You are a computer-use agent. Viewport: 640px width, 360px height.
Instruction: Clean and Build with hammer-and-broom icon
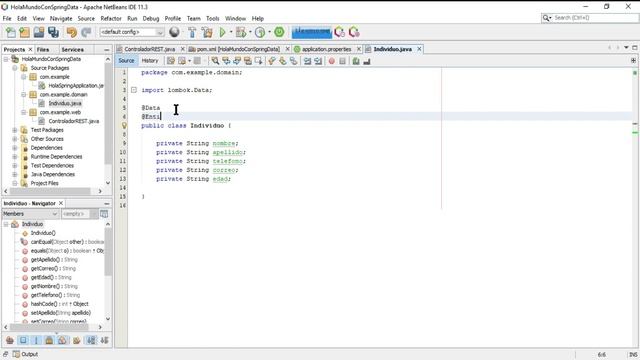pyautogui.click(x=207, y=32)
